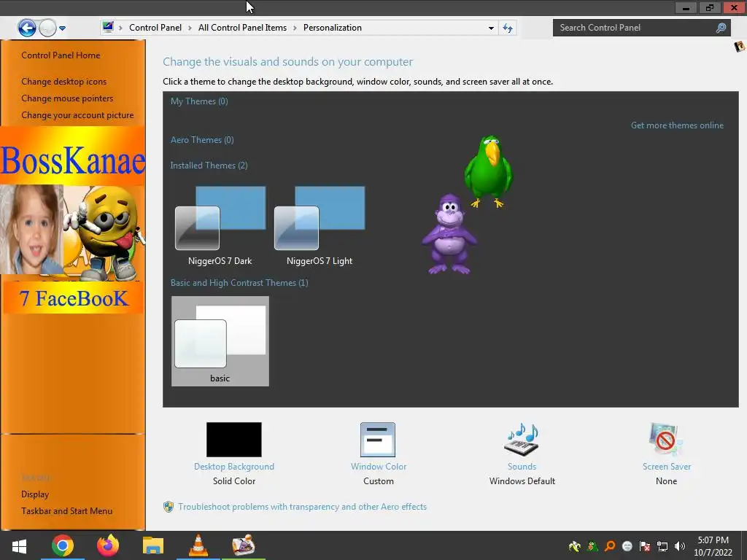The image size is (747, 560).
Task: Select the basic theme thumbnail
Action: (x=220, y=341)
